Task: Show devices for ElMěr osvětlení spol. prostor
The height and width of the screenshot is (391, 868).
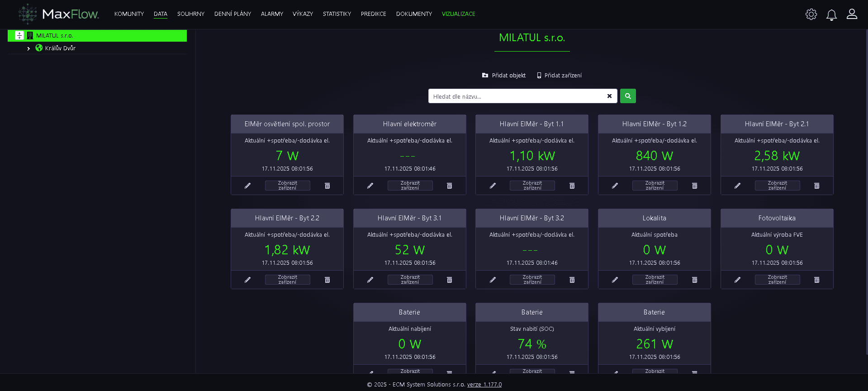Action: [288, 186]
